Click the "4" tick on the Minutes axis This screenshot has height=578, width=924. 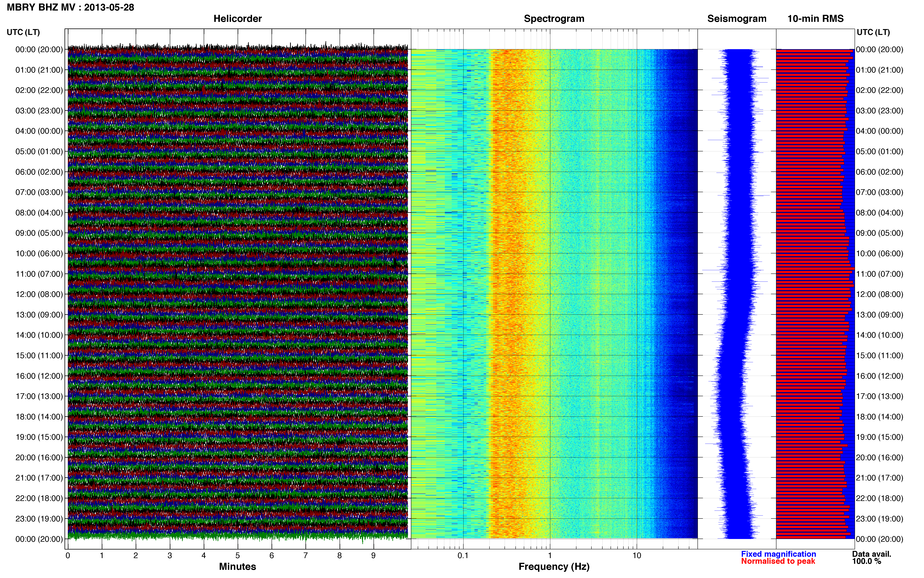point(204,556)
